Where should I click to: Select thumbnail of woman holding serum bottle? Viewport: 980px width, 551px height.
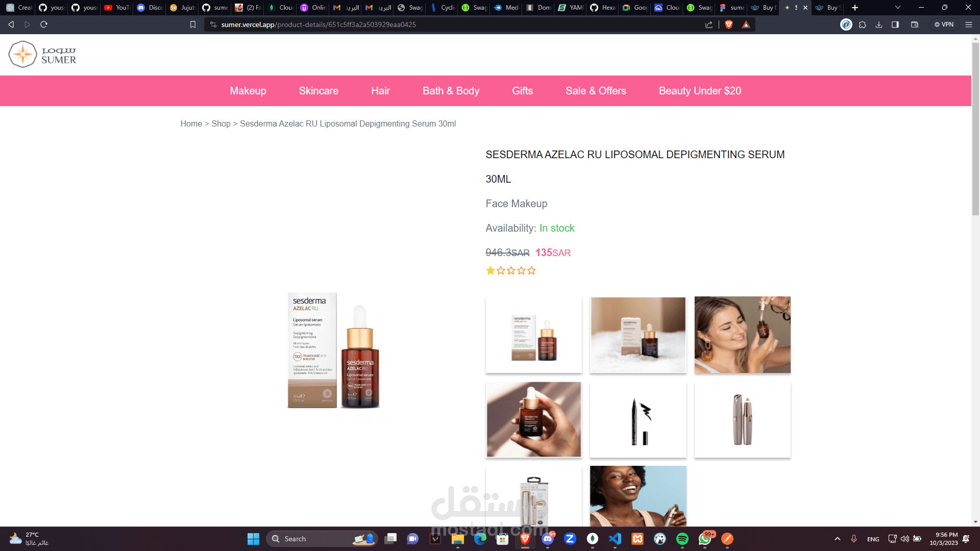(x=743, y=335)
